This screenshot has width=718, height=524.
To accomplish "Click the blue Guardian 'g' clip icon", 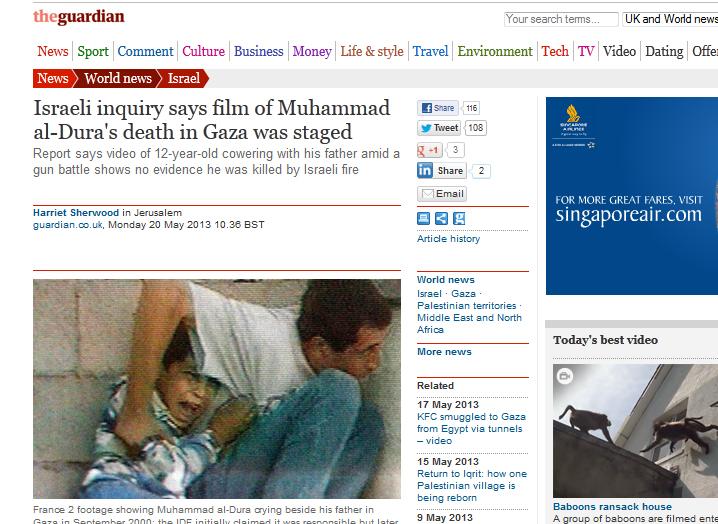I will pyautogui.click(x=459, y=218).
